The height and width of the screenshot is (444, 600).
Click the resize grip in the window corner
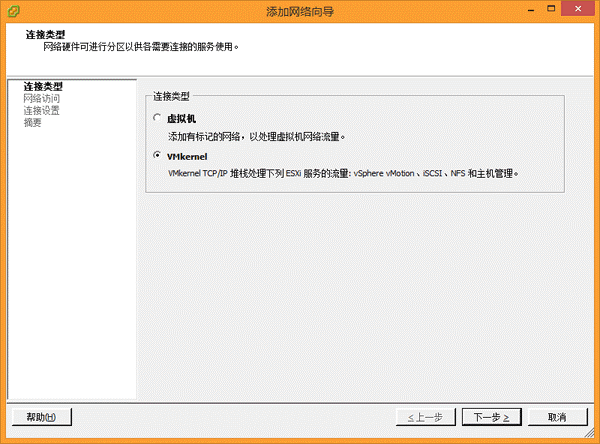(x=590, y=433)
